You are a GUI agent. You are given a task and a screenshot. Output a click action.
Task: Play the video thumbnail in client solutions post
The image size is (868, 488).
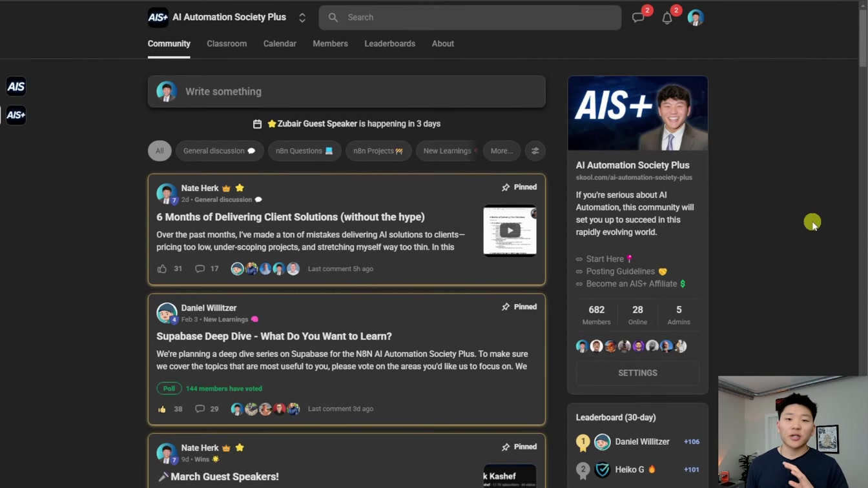(510, 230)
